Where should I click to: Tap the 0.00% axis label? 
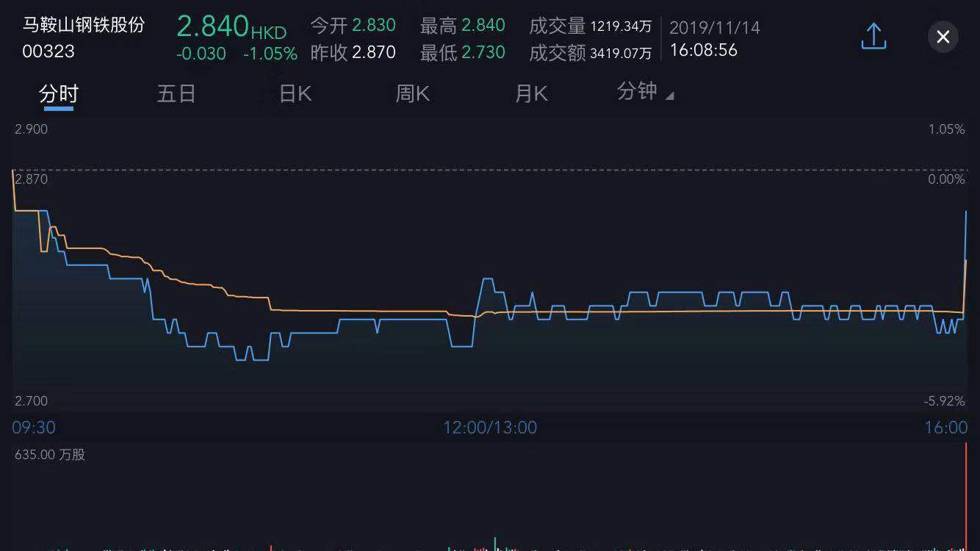click(x=946, y=179)
